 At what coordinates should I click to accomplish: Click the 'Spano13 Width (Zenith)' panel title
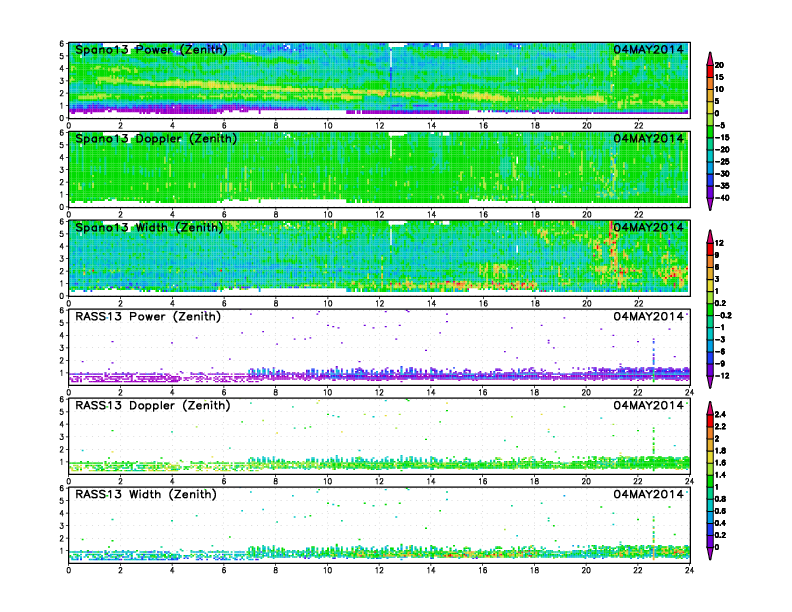coord(149,228)
